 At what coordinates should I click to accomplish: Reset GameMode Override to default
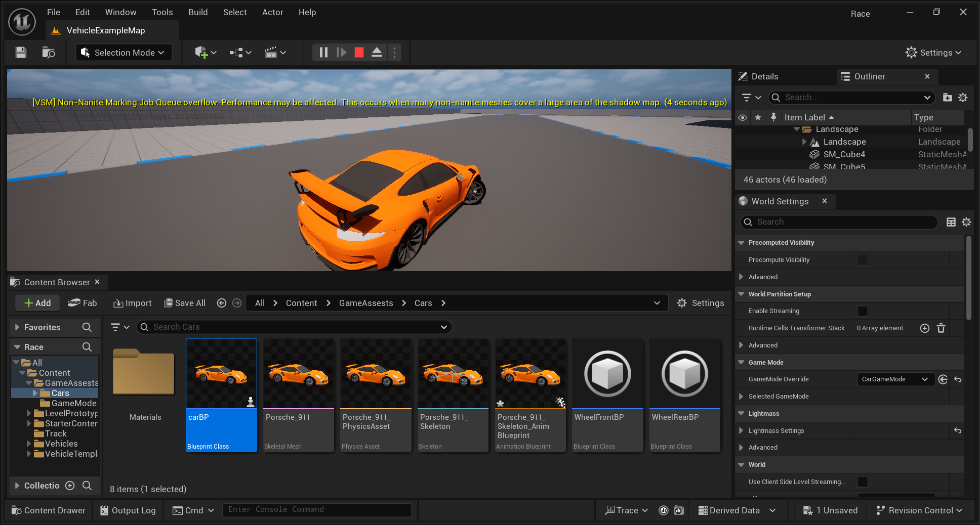(958, 379)
